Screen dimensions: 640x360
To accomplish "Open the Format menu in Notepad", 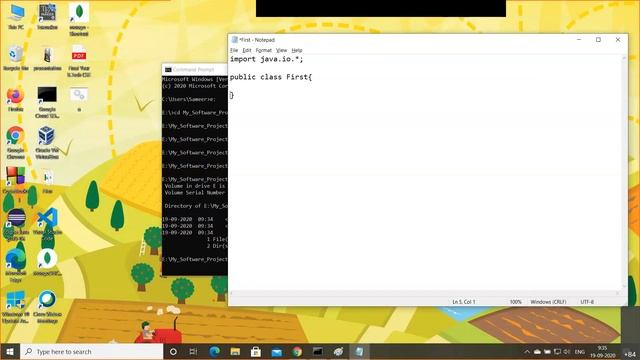I will 264,50.
